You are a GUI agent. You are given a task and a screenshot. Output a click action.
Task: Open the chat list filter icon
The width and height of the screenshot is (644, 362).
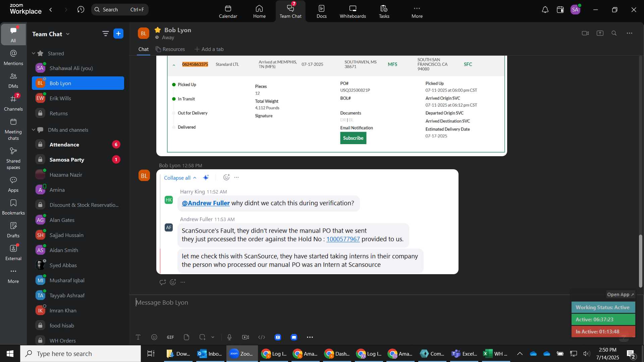106,34
